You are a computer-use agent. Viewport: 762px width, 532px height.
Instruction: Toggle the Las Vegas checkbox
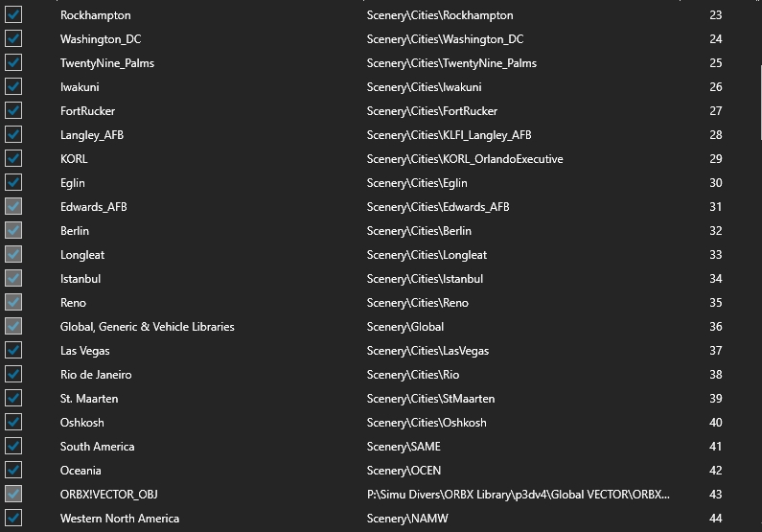[x=13, y=350]
